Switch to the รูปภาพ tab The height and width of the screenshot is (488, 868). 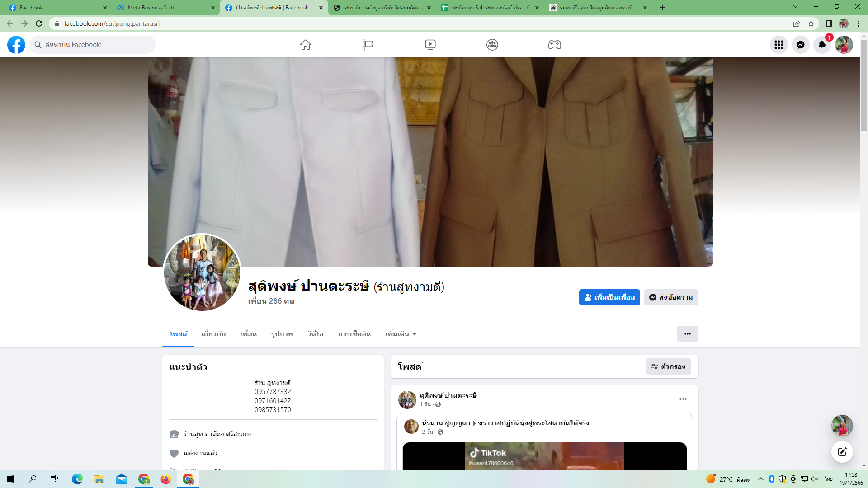(x=282, y=334)
